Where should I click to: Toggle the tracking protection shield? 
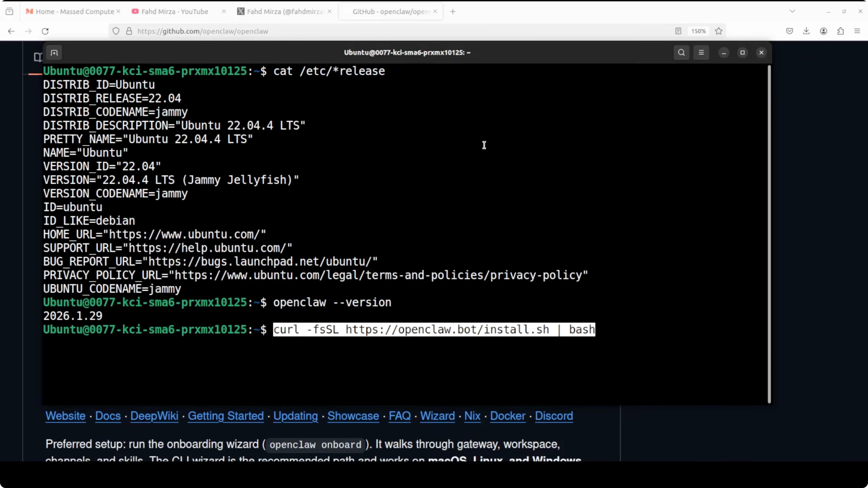tap(116, 31)
